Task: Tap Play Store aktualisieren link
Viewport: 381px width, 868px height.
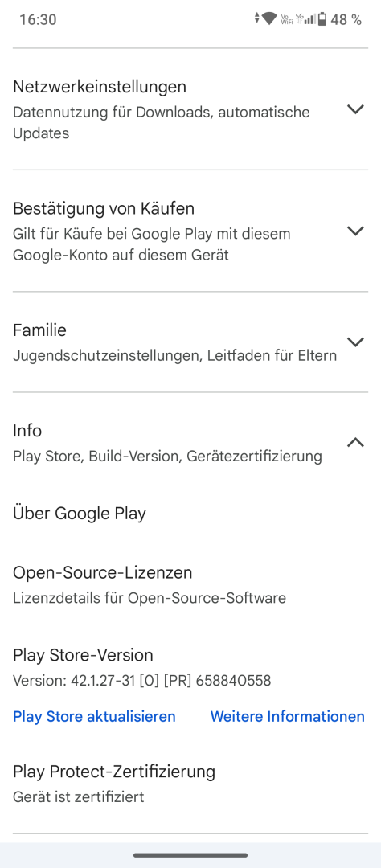Action: click(94, 716)
